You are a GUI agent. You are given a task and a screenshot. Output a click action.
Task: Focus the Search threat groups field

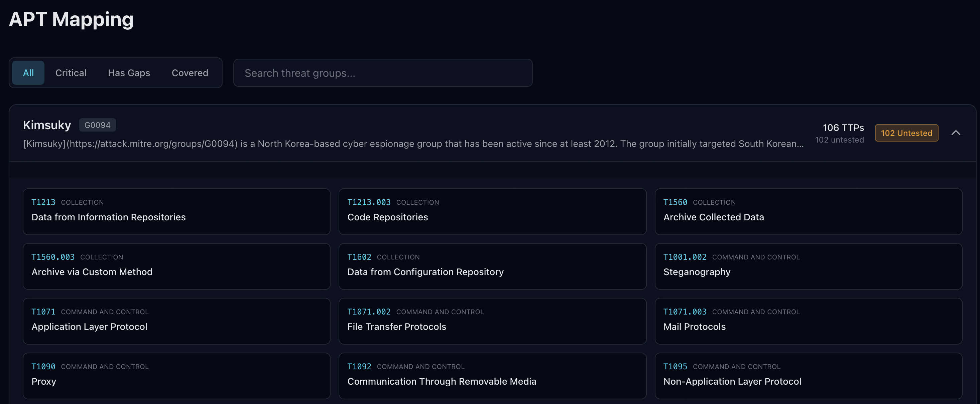click(382, 72)
